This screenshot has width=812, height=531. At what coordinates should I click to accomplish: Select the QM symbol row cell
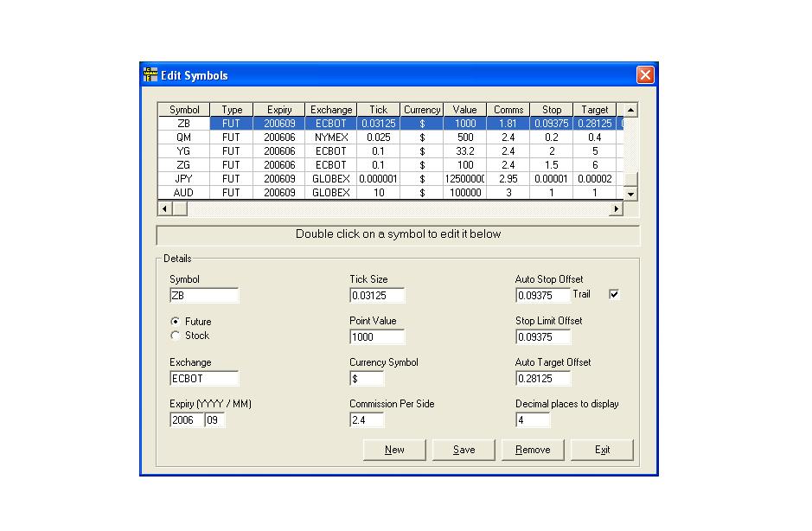click(x=184, y=138)
